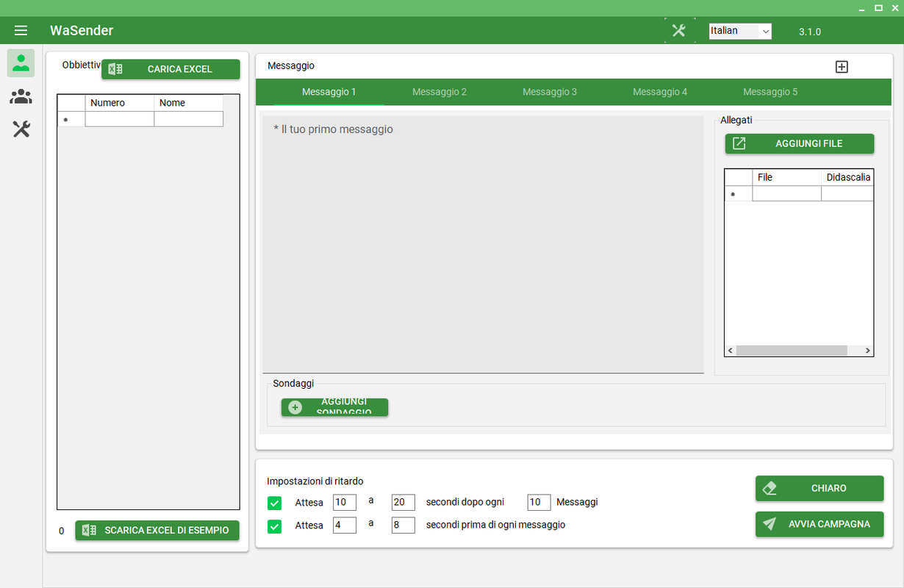Viewport: 904px width, 588px height.
Task: Close the WaSender window
Action: [894, 8]
